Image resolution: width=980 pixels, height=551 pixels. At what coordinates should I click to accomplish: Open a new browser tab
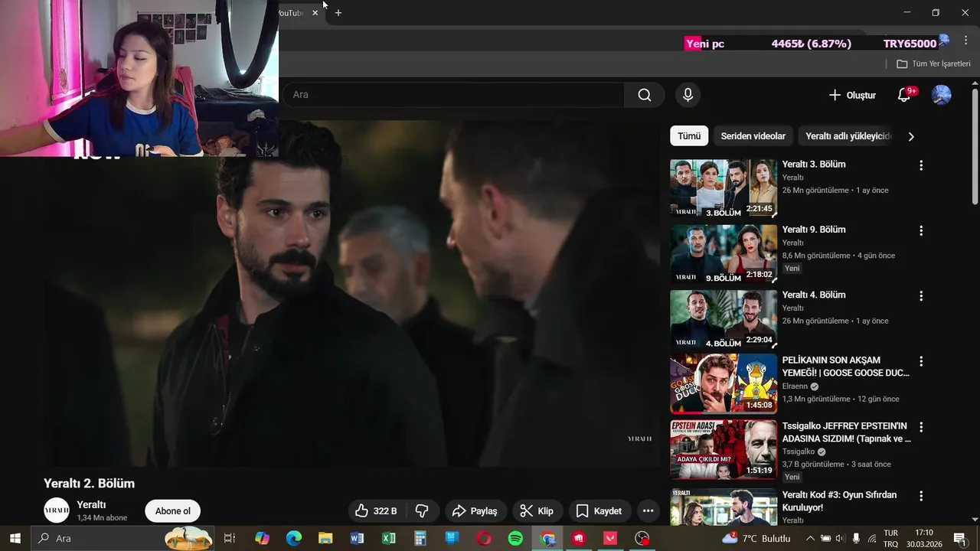338,13
